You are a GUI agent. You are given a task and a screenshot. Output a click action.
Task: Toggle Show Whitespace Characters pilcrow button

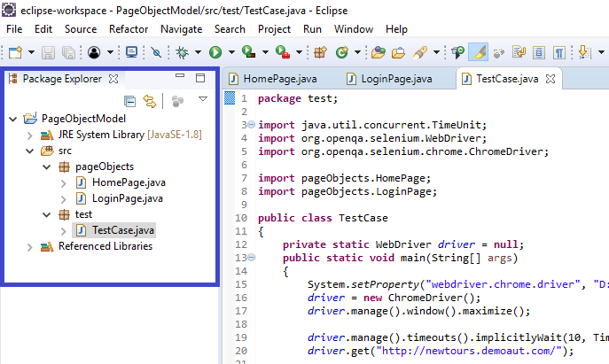(558, 52)
